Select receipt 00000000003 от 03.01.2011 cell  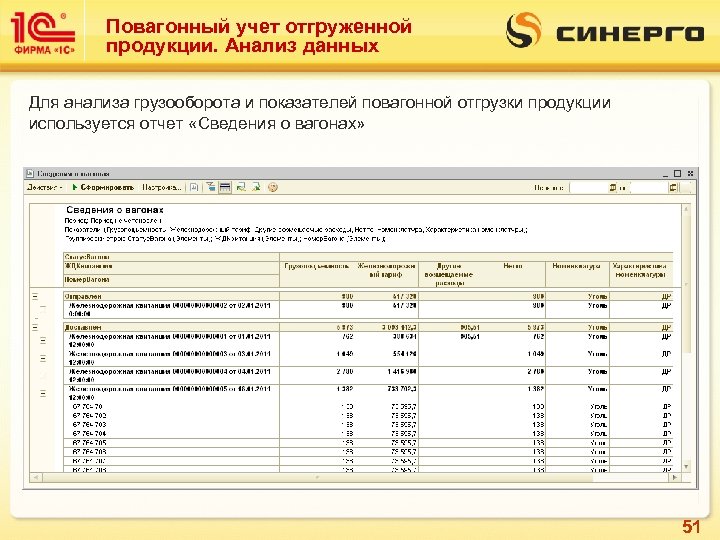tap(171, 358)
